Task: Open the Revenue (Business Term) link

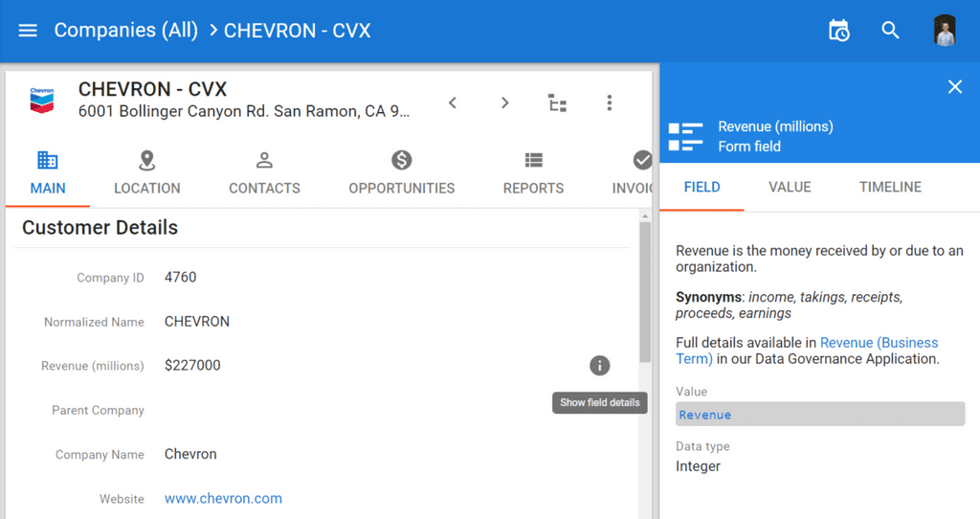Action: coord(807,350)
